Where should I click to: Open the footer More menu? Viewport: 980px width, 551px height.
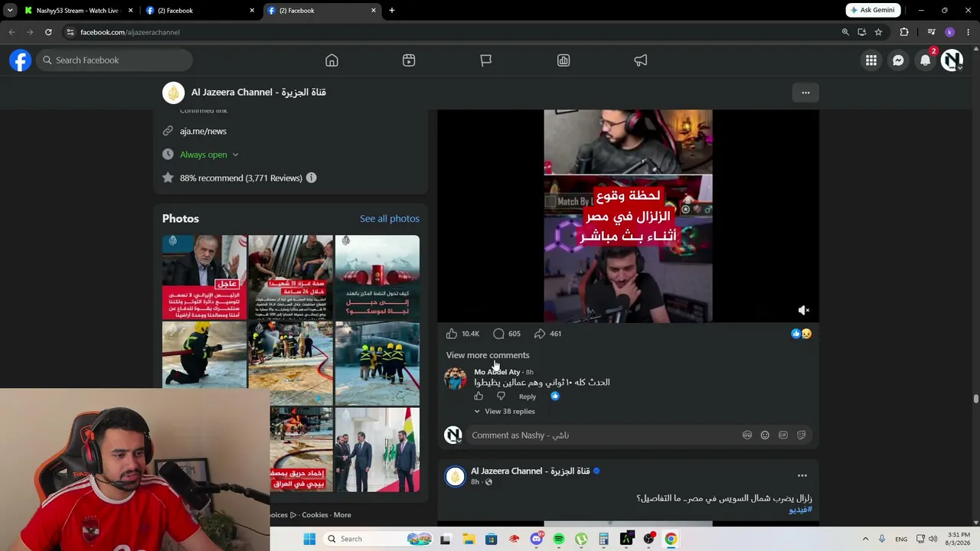[342, 515]
